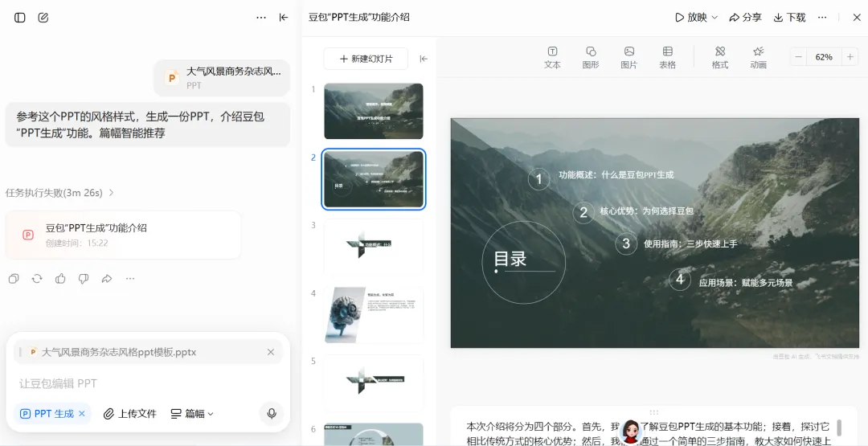Viewport: 868px width, 446px height.
Task: Expand 任务执行失败 task details
Action: click(59, 193)
